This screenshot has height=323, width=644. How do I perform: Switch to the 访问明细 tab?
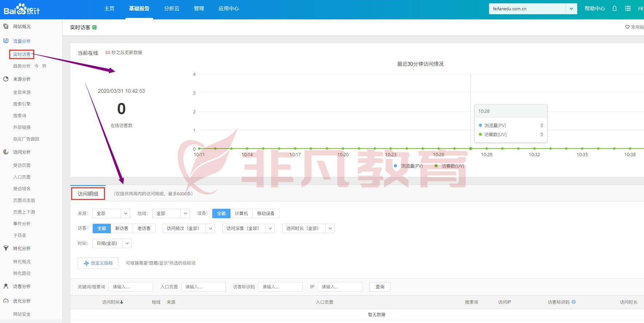88,194
